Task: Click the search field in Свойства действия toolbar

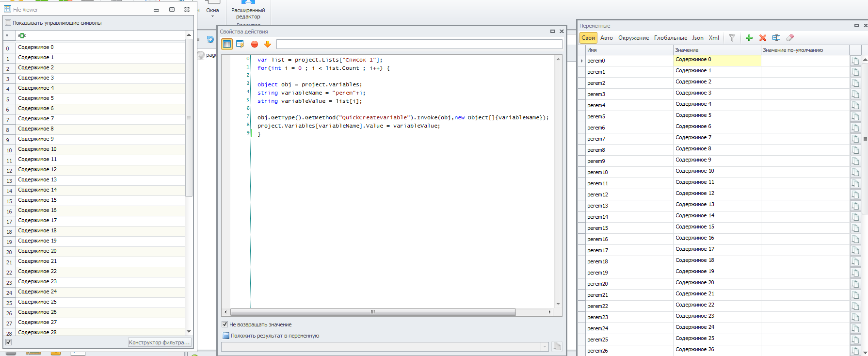Action: coord(419,44)
